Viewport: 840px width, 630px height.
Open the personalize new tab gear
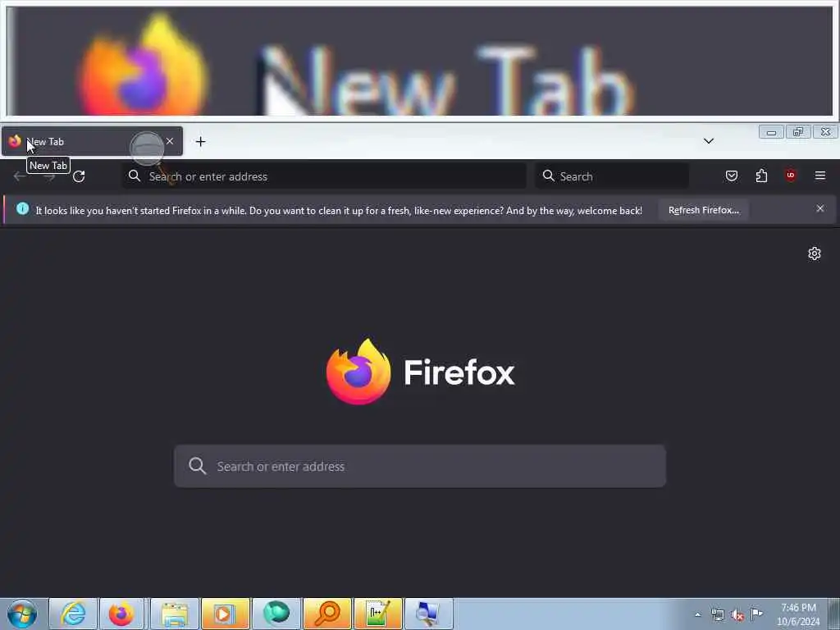click(815, 253)
